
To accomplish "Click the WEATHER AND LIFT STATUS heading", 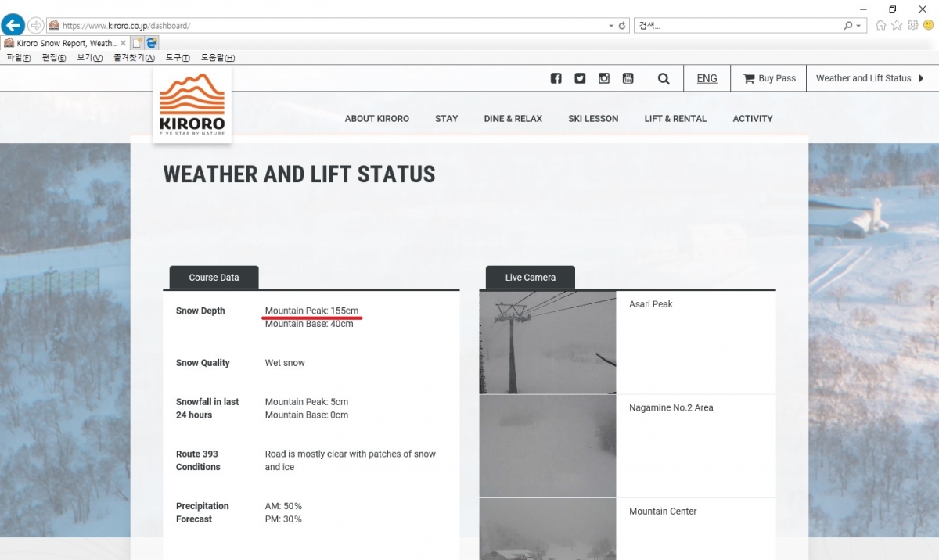I will pyautogui.click(x=299, y=174).
